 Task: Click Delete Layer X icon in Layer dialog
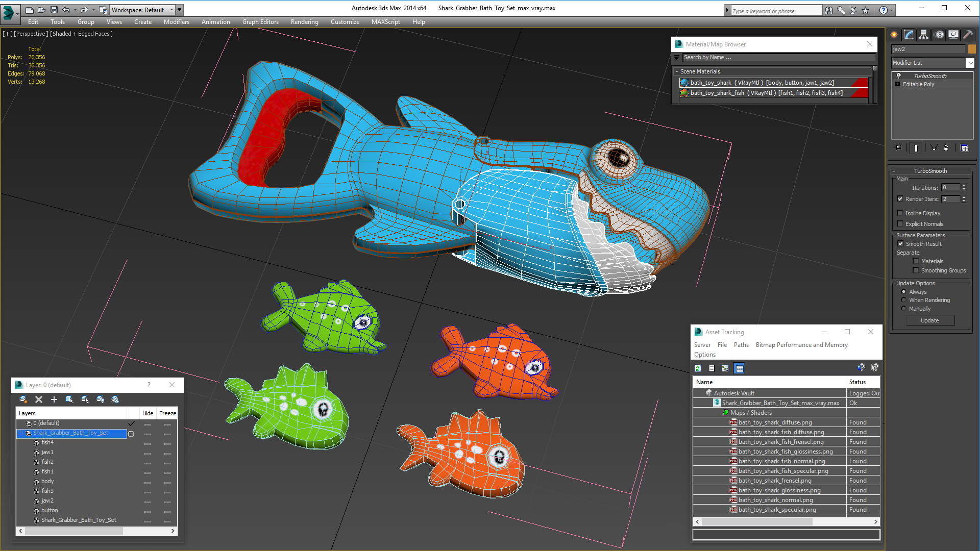tap(39, 399)
